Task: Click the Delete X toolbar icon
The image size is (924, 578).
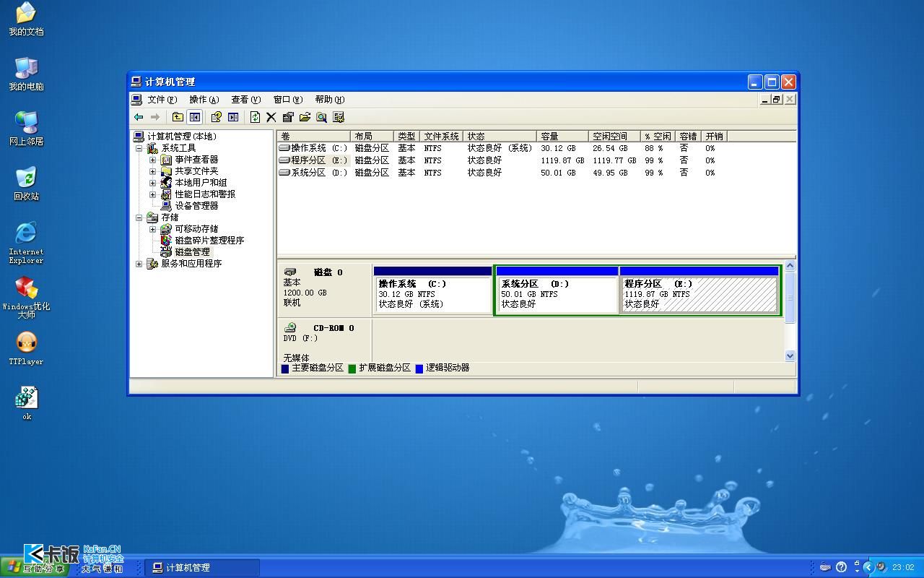Action: click(x=271, y=117)
